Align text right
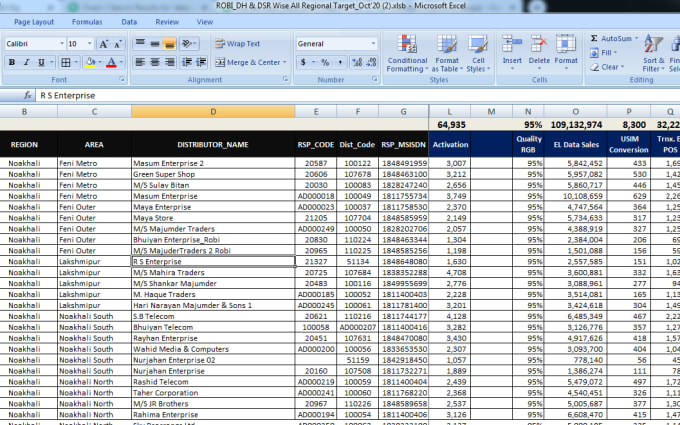The width and height of the screenshot is (680, 425). (x=170, y=62)
